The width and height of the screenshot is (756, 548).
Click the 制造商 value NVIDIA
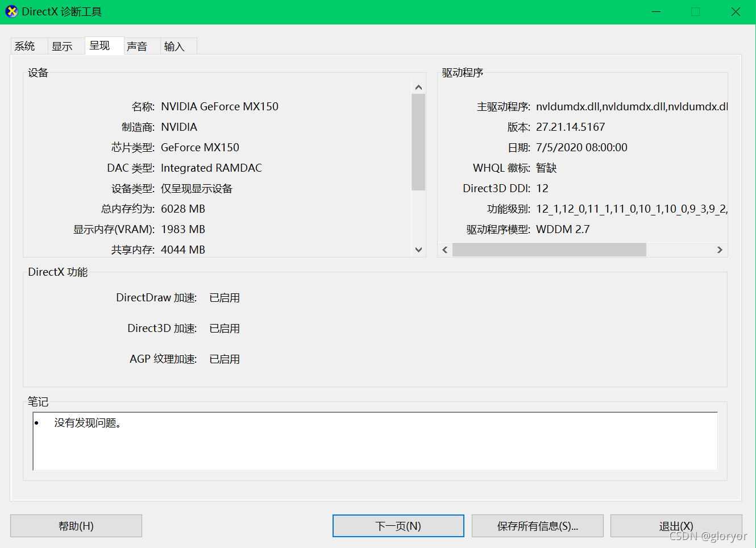179,127
